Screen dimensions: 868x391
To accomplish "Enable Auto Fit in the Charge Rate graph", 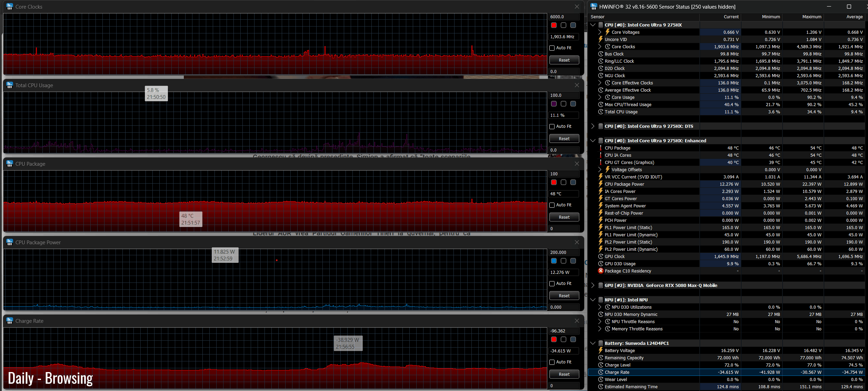I will tap(552, 362).
